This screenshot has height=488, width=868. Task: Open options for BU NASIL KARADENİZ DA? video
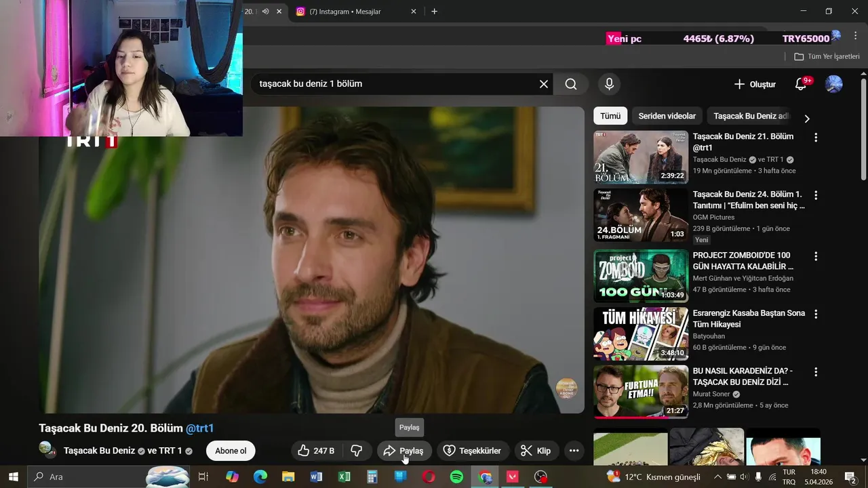(816, 372)
